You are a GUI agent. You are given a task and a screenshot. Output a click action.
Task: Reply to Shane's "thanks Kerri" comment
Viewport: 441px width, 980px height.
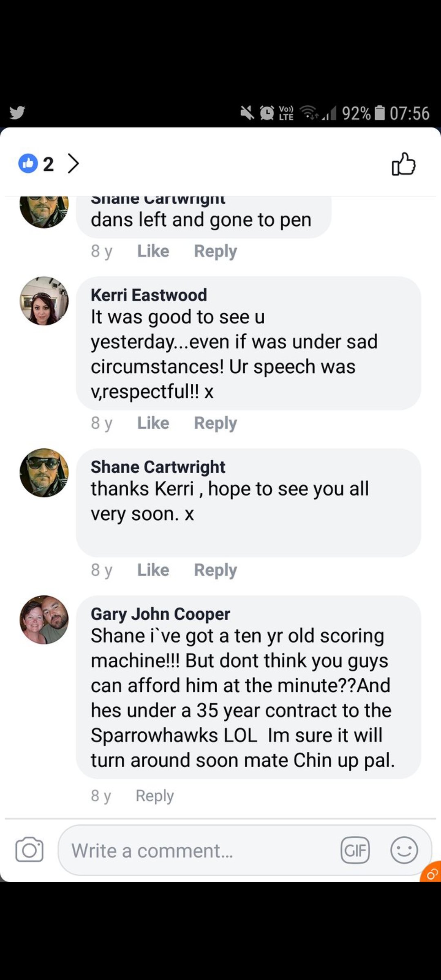pos(215,570)
